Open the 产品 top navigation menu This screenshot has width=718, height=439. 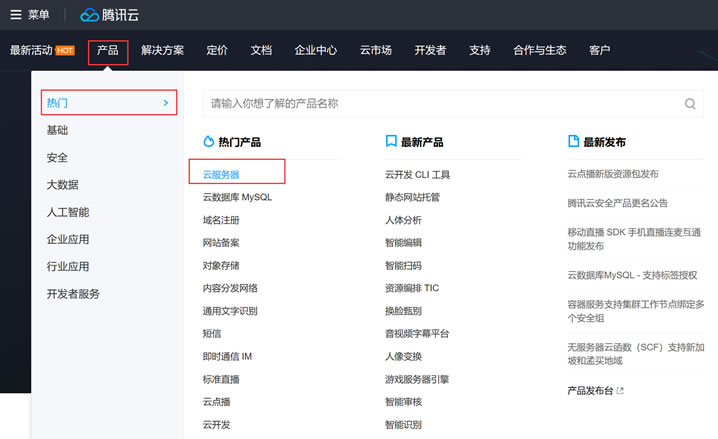point(108,50)
